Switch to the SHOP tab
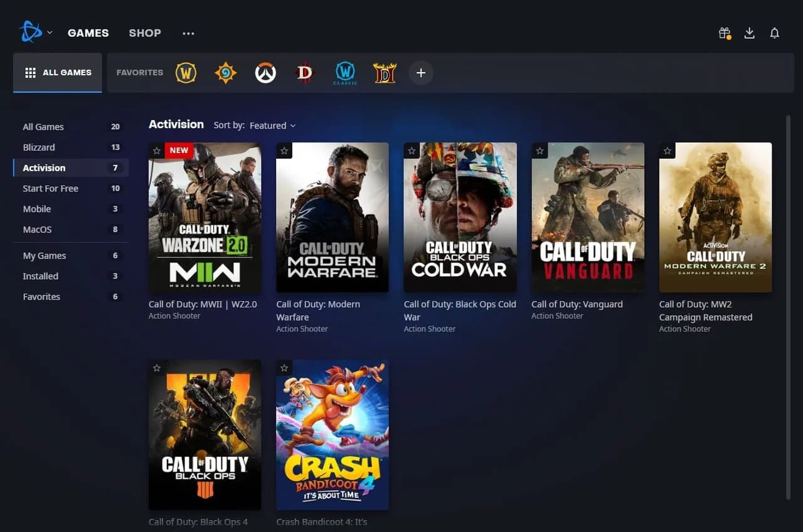 coord(145,33)
